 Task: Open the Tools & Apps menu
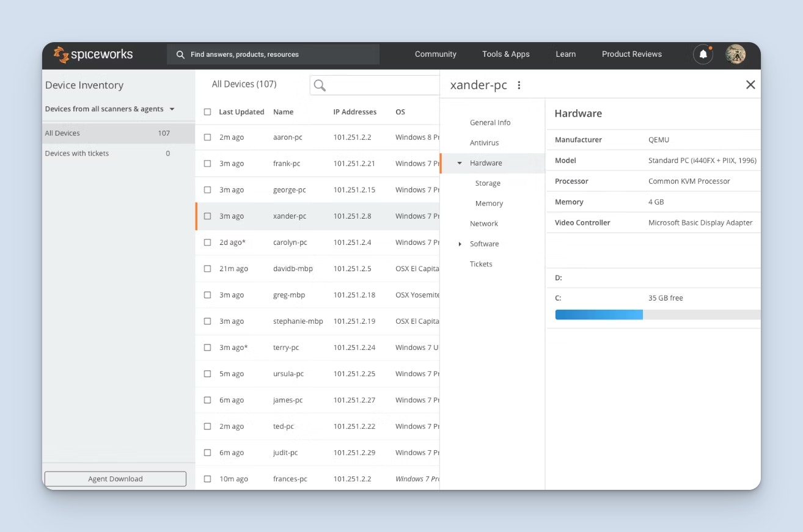point(505,54)
